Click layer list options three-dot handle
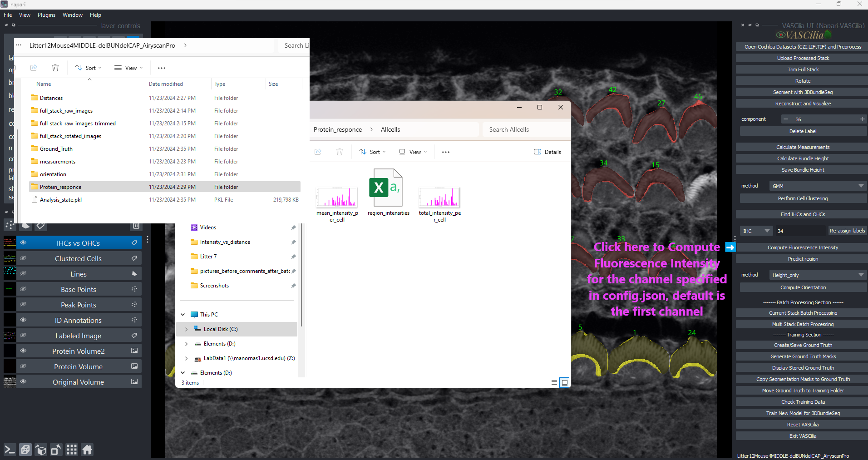 point(148,239)
